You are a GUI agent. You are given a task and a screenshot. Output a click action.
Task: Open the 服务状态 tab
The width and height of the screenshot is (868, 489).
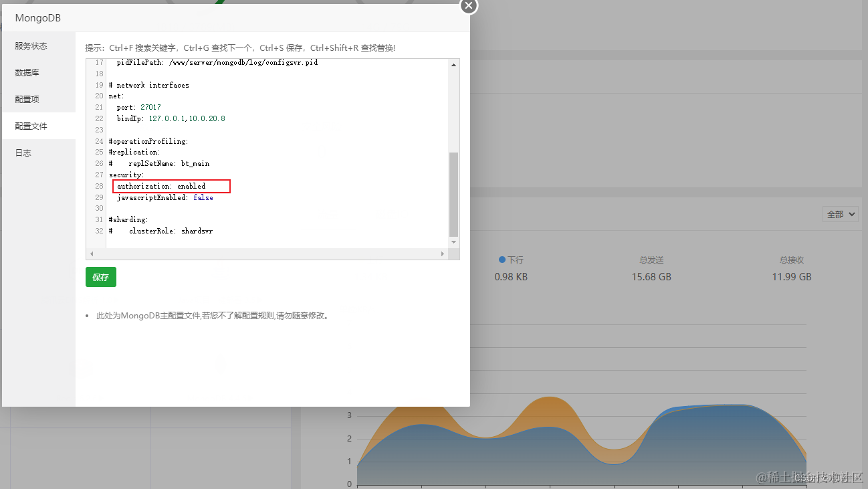pyautogui.click(x=39, y=45)
